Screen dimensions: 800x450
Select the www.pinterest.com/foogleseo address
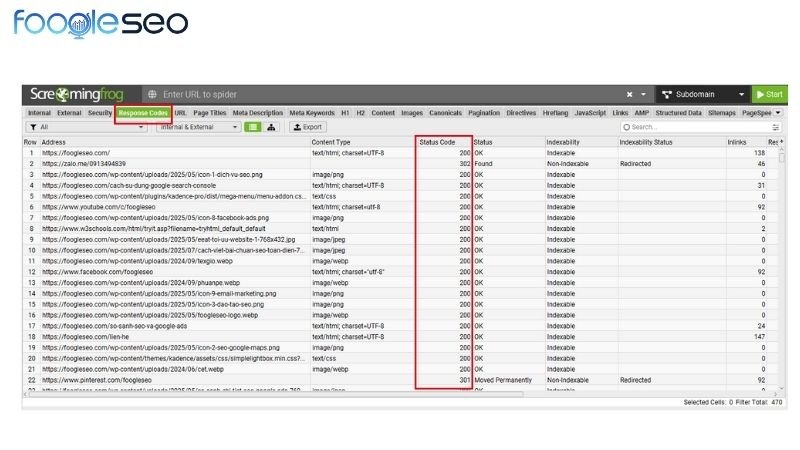click(97, 380)
